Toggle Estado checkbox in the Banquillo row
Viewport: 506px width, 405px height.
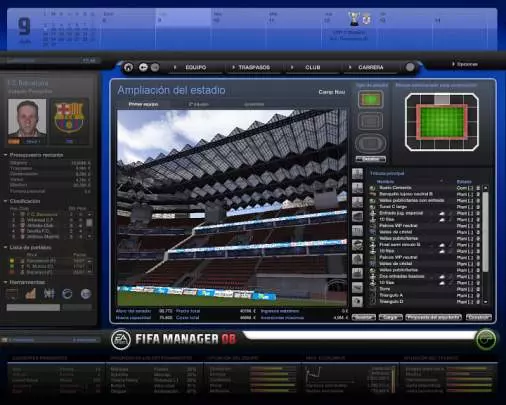coord(478,194)
